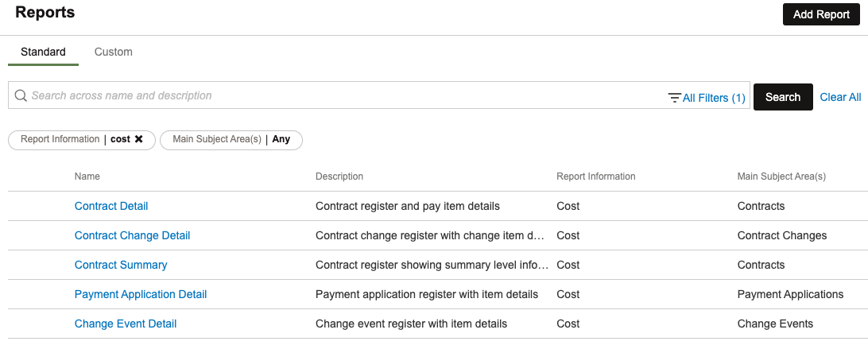
Task: Open the Change Event Detail report
Action: pyautogui.click(x=126, y=324)
